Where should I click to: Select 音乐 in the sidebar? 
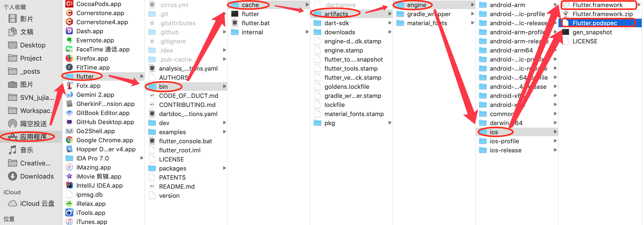pos(31,150)
